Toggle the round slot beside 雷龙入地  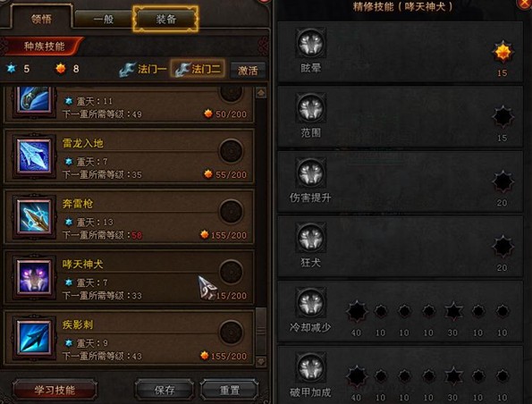click(x=231, y=151)
